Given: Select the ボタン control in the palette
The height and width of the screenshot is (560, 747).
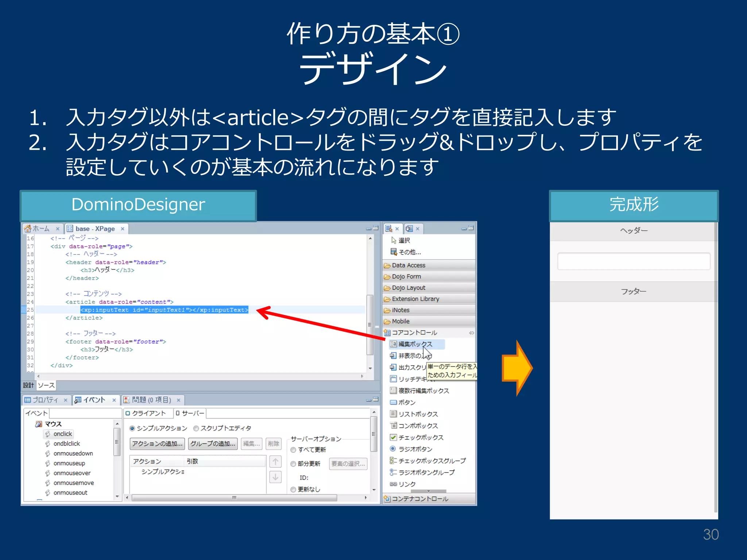Looking at the screenshot, I should click(403, 402).
